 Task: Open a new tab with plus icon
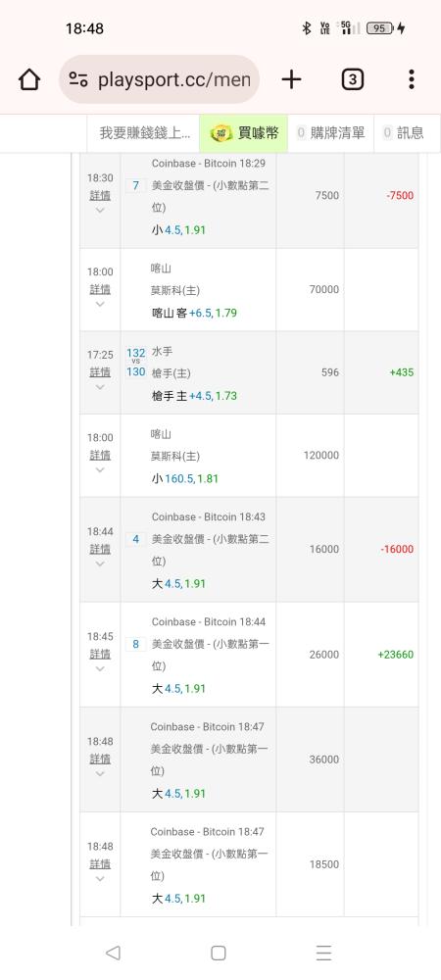(x=291, y=79)
